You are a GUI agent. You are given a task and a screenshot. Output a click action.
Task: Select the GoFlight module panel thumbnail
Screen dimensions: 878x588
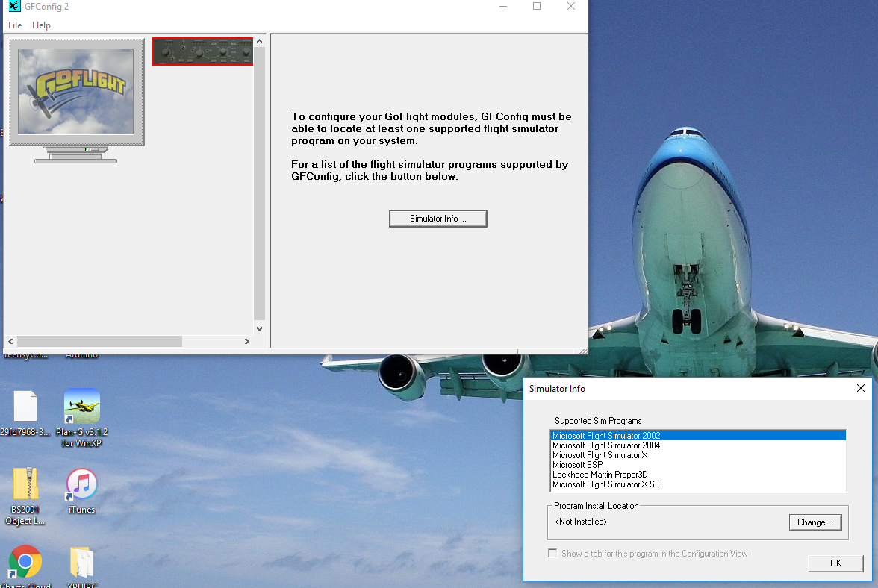point(203,51)
